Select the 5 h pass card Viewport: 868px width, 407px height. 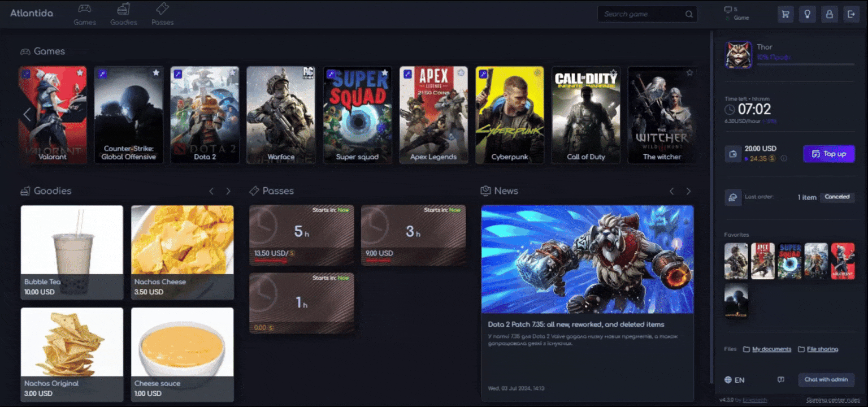[302, 235]
